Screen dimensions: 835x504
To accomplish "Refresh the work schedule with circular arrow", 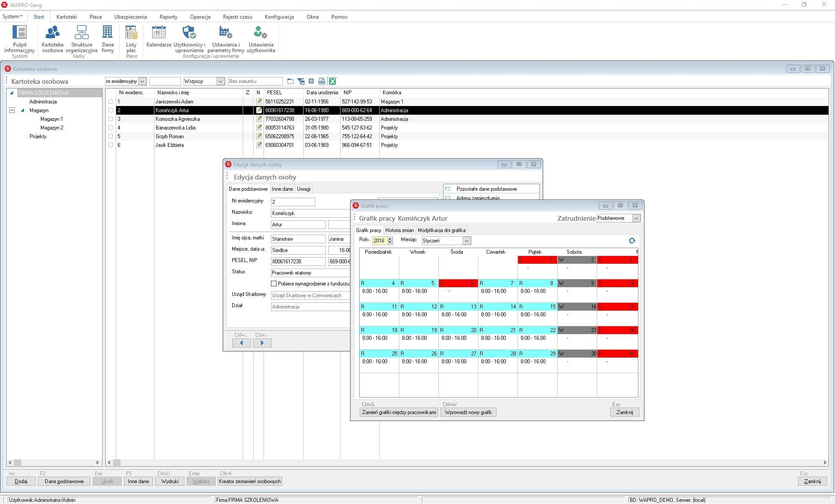I will tap(632, 241).
